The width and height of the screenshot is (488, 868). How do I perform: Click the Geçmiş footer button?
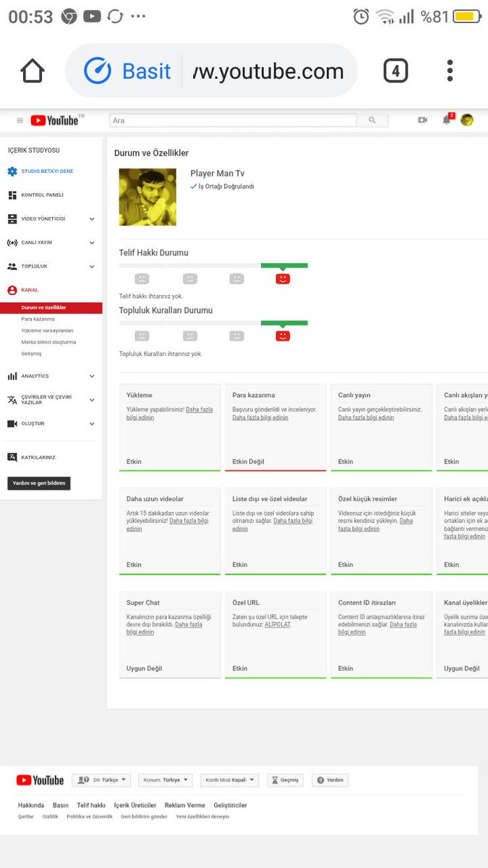point(285,780)
